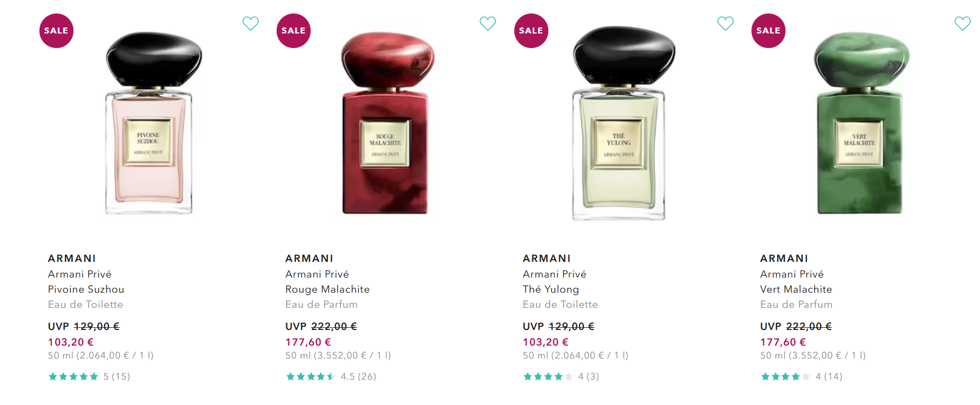Click heart icon for Vert Malachite
This screenshot has height=405, width=980.
pyautogui.click(x=963, y=23)
